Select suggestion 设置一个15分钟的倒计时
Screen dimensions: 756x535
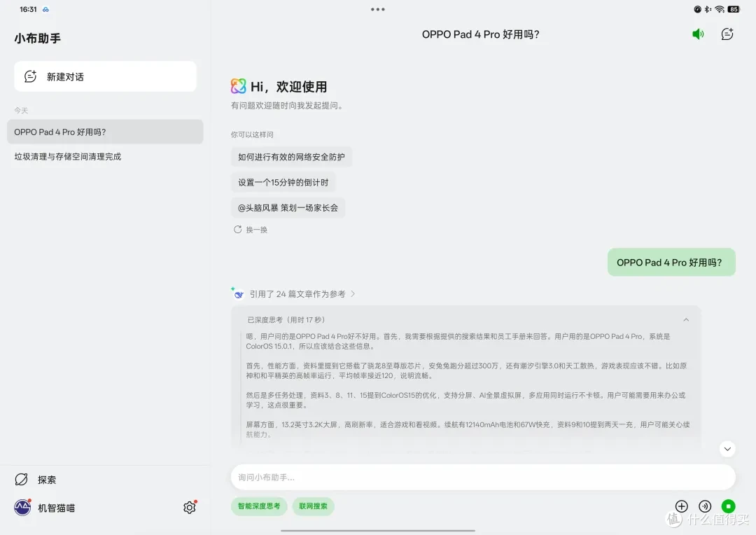point(283,182)
